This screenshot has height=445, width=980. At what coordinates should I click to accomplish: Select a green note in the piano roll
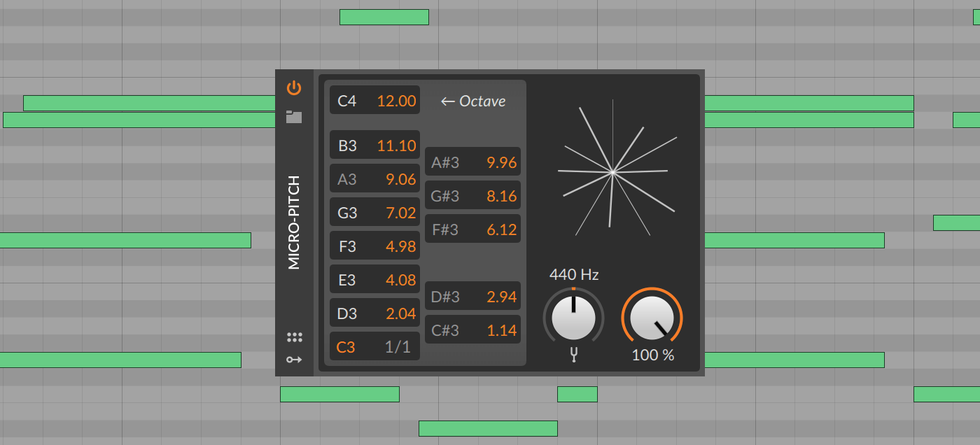[384, 16]
